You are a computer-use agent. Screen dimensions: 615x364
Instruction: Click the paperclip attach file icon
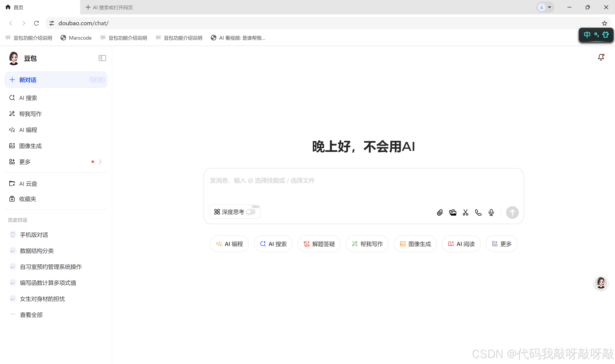pyautogui.click(x=440, y=212)
